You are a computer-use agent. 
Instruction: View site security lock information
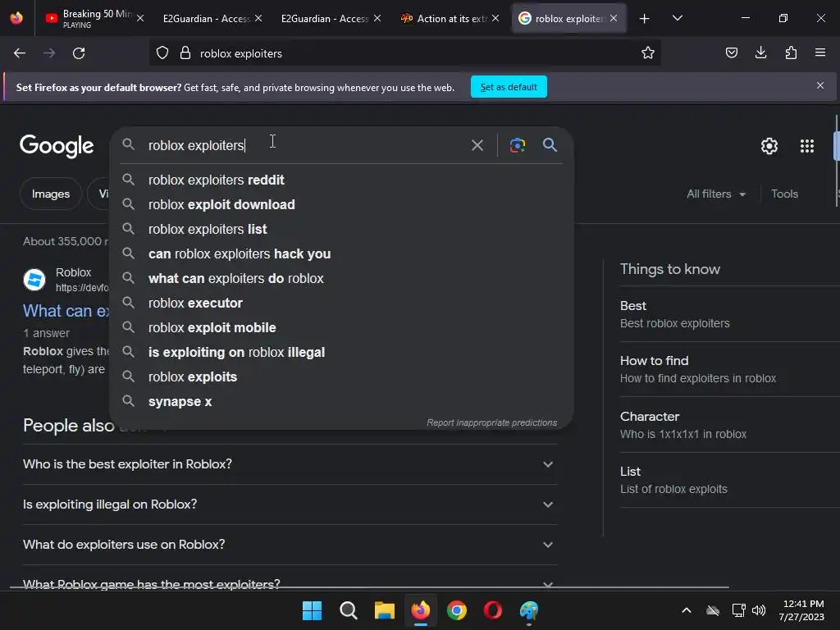coord(185,53)
